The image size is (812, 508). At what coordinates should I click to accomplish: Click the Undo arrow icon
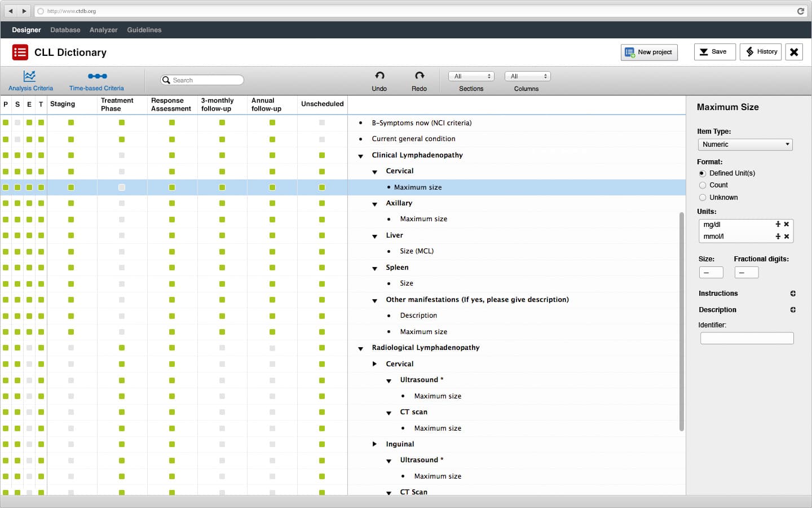(379, 76)
